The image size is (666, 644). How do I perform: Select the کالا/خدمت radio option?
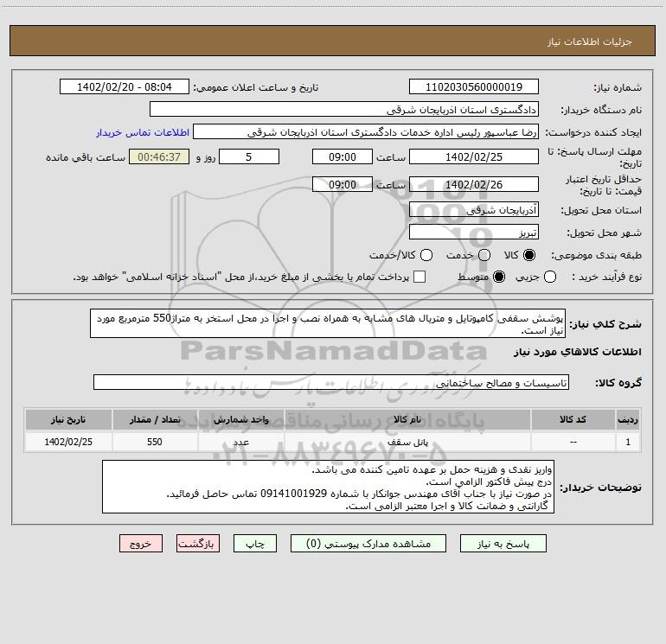pos(426,255)
